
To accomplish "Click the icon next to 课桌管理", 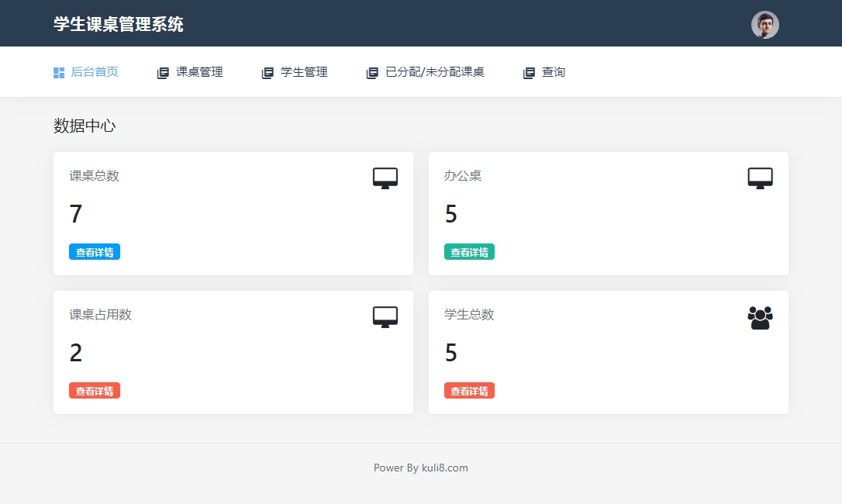I will pos(163,73).
